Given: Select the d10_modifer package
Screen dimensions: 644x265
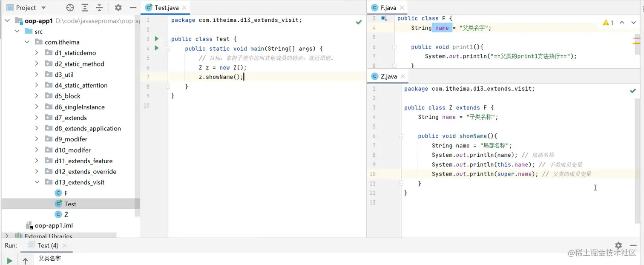Looking at the screenshot, I should (72, 150).
